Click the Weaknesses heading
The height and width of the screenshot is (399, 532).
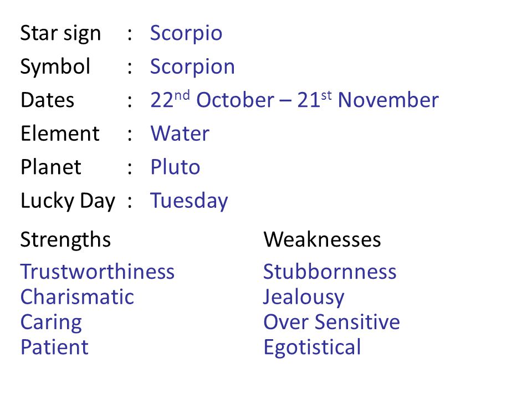[322, 239]
